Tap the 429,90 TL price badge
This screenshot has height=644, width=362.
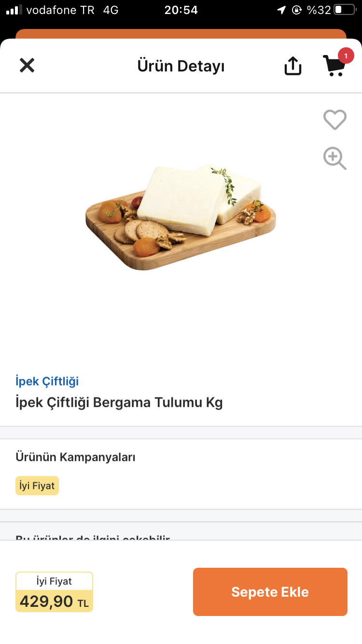tap(54, 592)
